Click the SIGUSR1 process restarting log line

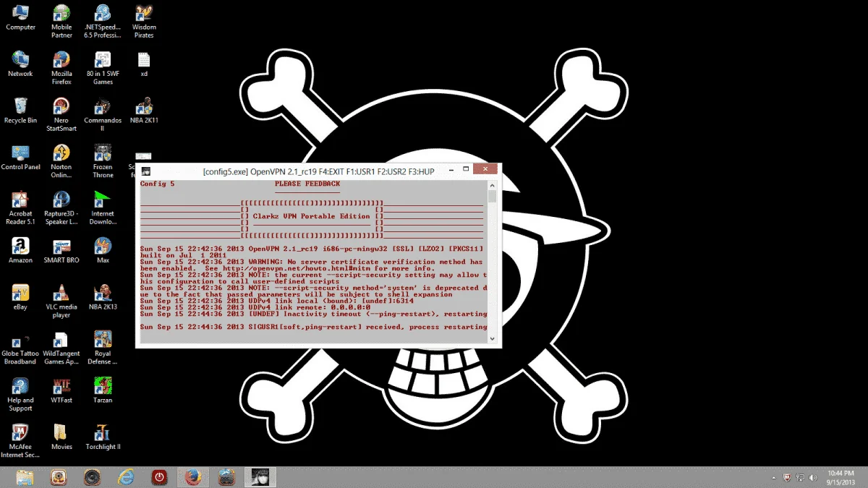313,327
